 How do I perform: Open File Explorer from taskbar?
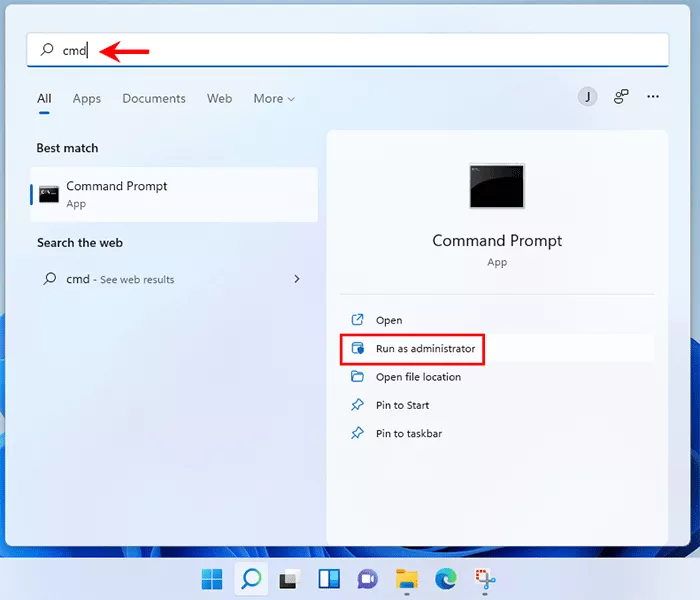(x=407, y=579)
